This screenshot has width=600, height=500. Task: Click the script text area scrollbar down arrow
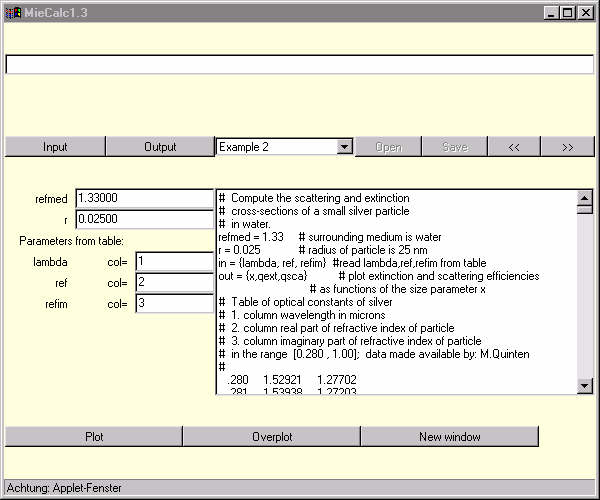click(585, 386)
